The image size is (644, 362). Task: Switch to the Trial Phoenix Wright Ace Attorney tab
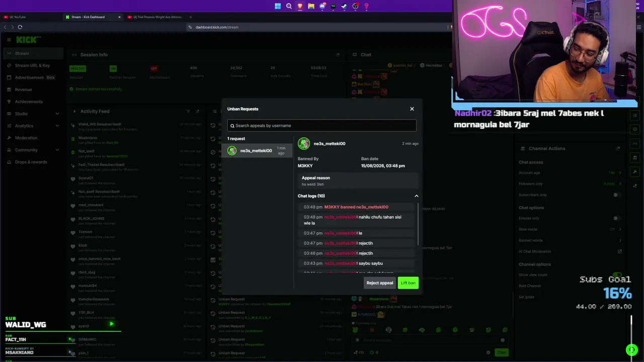point(155,17)
